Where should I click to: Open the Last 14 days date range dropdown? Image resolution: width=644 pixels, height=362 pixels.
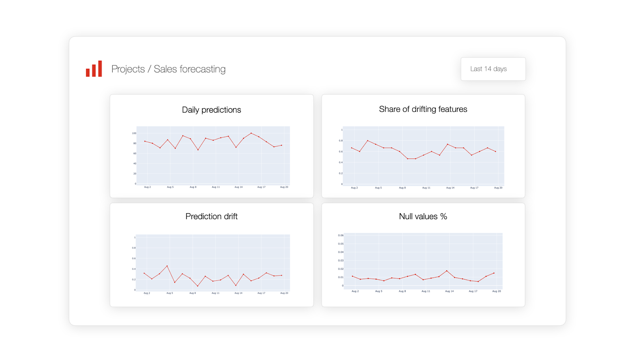(x=493, y=69)
